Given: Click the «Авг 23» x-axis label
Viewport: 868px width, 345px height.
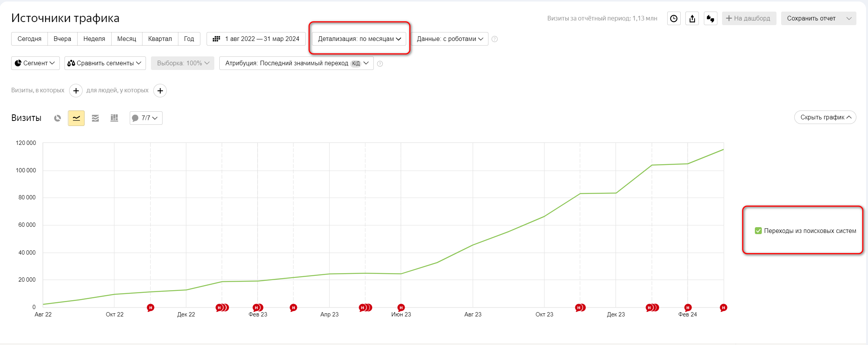Looking at the screenshot, I should pos(473,314).
